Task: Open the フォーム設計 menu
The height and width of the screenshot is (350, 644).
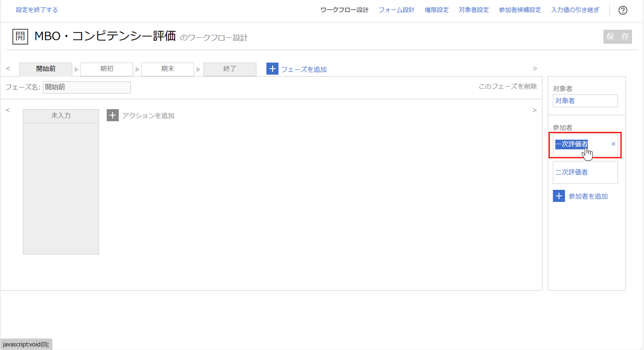Action: pyautogui.click(x=396, y=10)
